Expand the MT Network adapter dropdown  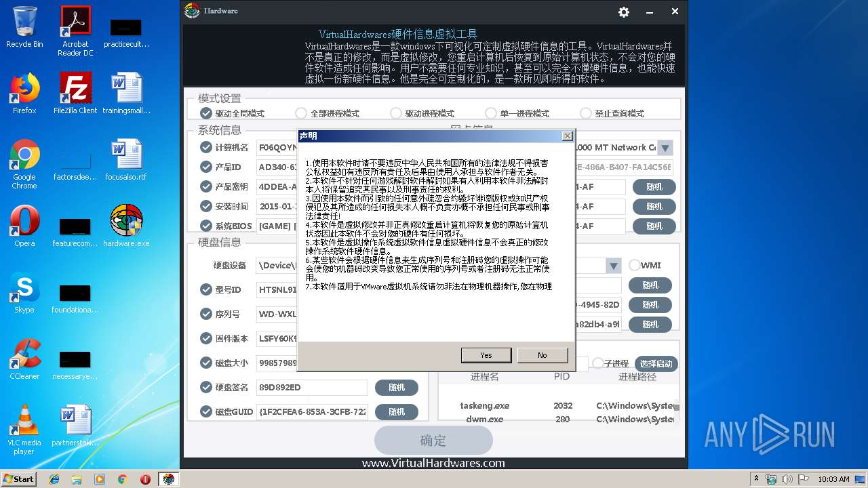(x=665, y=148)
